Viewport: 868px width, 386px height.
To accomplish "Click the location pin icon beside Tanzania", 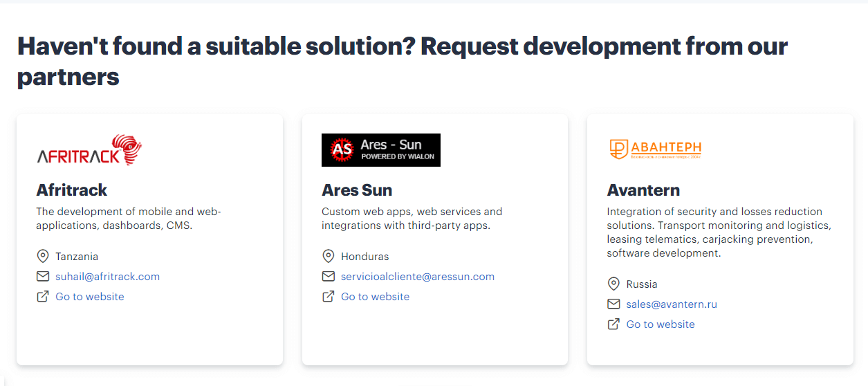I will coord(43,257).
